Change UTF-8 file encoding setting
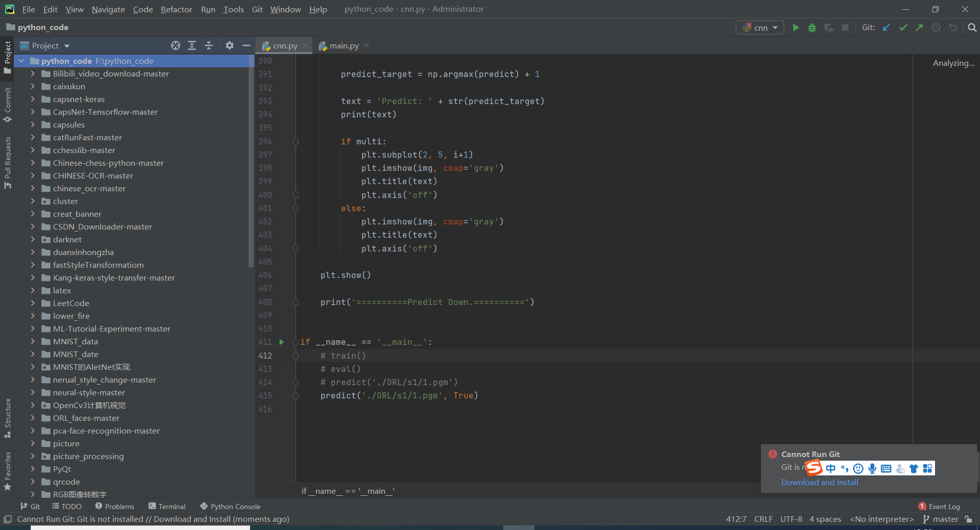Viewport: 980px width, 530px height. tap(791, 519)
